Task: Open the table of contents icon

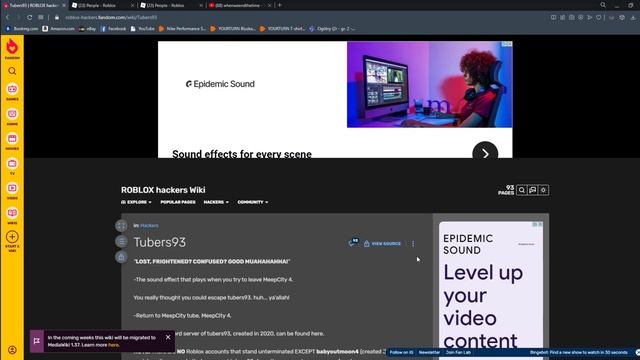Action: click(x=121, y=241)
